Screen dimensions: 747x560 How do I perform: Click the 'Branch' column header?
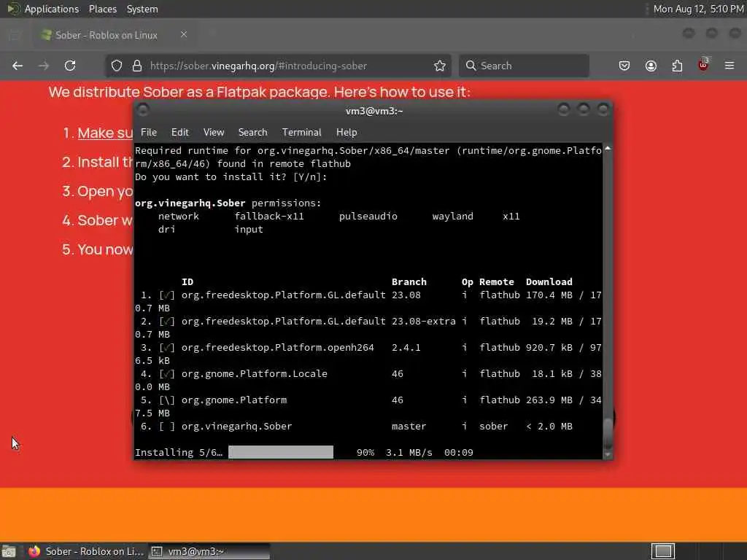pos(409,282)
